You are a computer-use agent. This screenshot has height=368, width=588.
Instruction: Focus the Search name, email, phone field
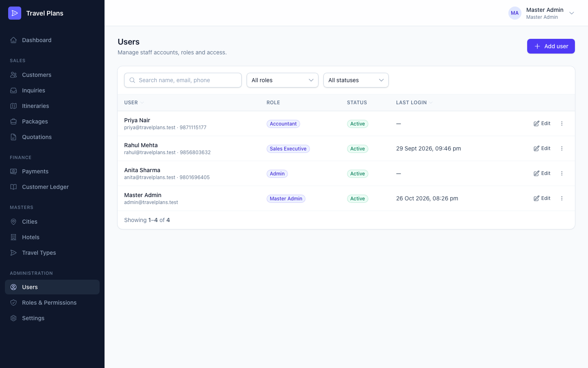[x=183, y=80]
